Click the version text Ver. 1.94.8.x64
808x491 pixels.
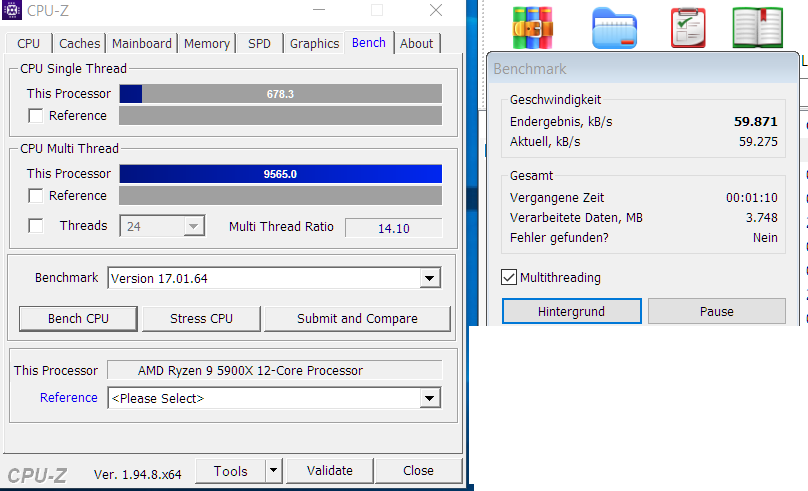138,475
